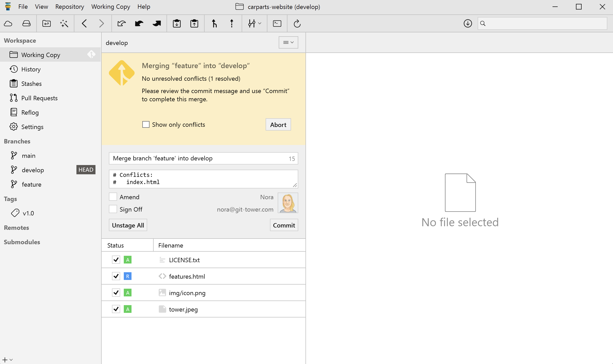Click the Save Stash icon
613x364 pixels.
point(177,24)
